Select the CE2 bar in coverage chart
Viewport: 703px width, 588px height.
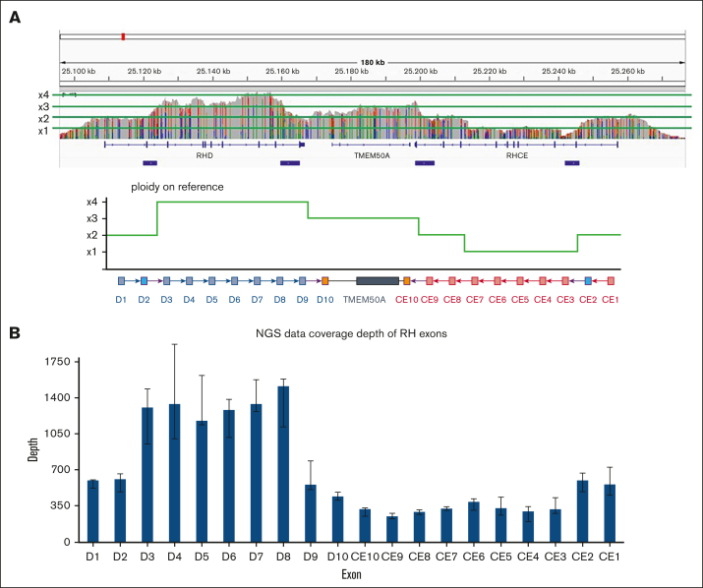tap(582, 511)
